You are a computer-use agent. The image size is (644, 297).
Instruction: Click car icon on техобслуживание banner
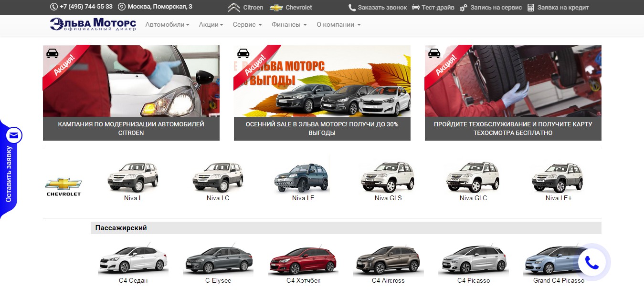pyautogui.click(x=434, y=53)
